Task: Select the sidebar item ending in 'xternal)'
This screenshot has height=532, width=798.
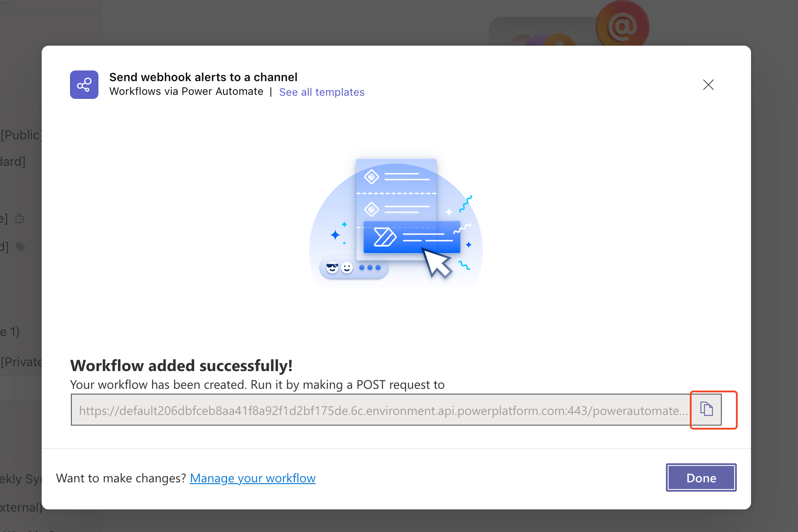Action: tap(21, 507)
